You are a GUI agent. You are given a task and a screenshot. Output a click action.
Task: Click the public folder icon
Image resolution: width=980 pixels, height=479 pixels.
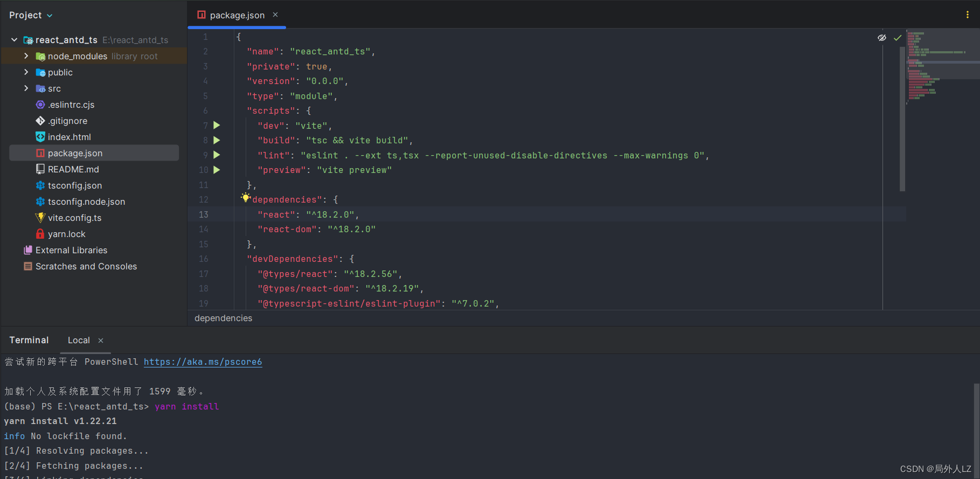(40, 73)
